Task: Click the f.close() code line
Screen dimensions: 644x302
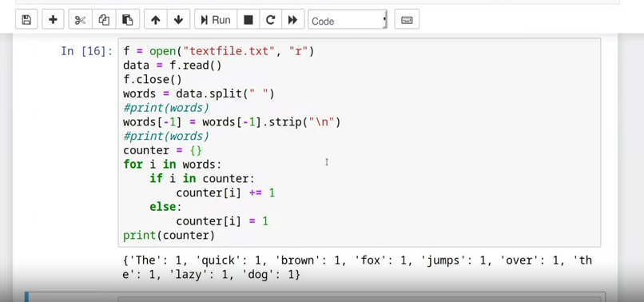Action: click(153, 79)
